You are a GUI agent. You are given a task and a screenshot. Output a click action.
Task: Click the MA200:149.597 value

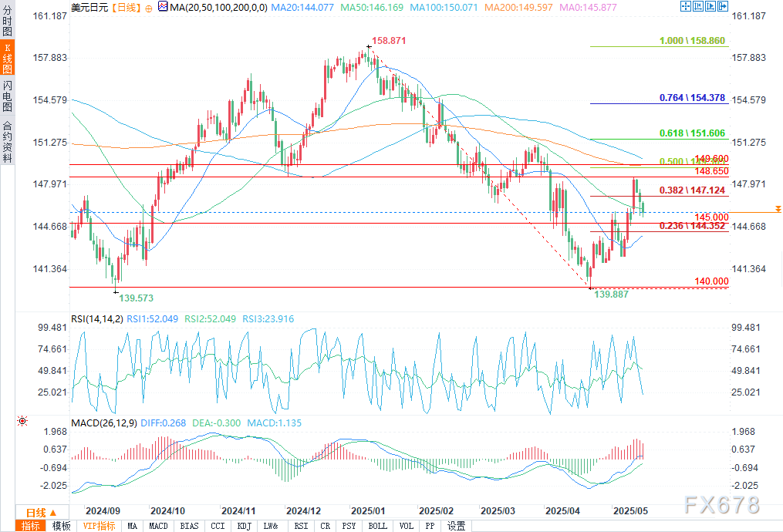519,8
